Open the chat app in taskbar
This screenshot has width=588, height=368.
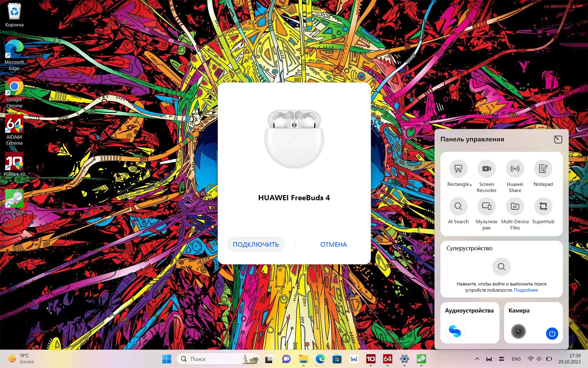tap(286, 359)
